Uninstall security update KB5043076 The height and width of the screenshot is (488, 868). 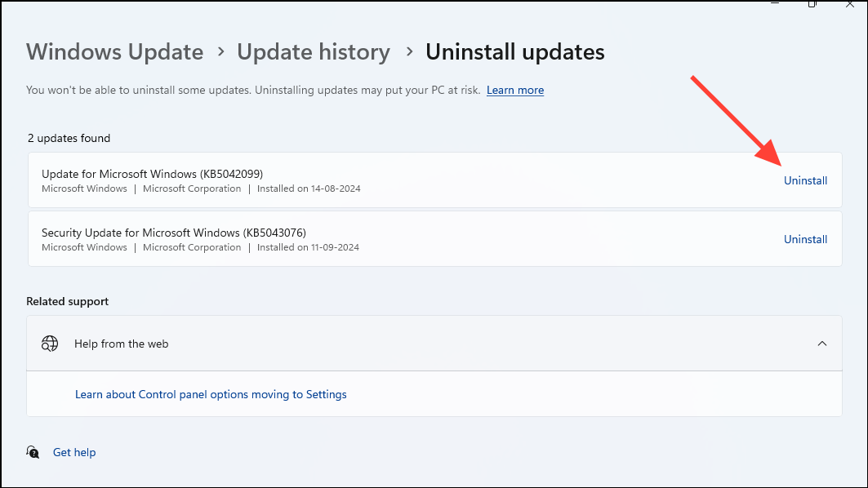coord(805,239)
